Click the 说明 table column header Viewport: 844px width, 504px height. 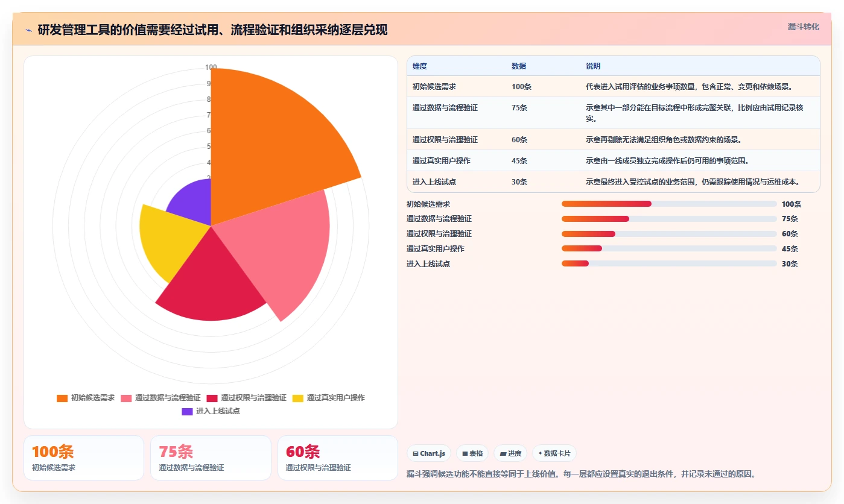(x=593, y=66)
